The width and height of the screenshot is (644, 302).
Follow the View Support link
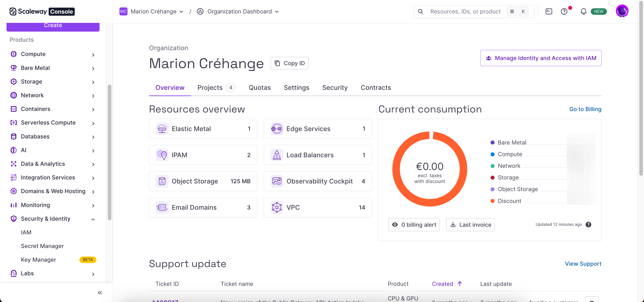(x=583, y=264)
